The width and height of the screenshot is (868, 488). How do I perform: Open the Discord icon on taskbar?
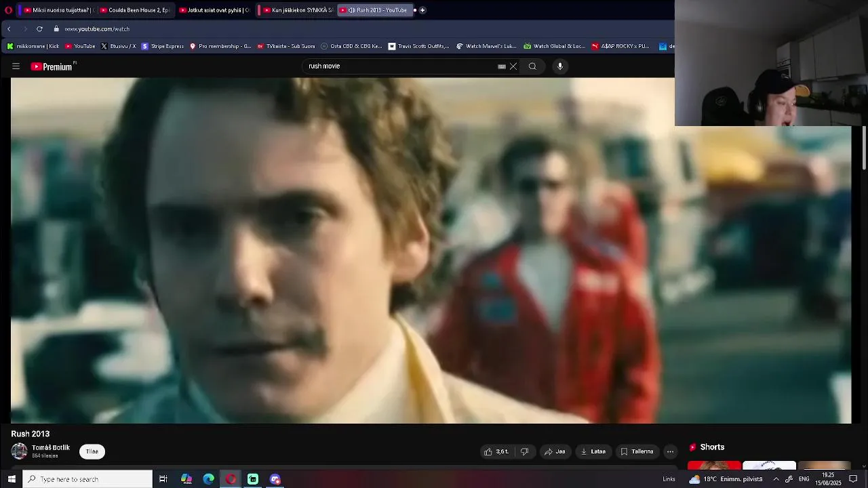point(275,479)
